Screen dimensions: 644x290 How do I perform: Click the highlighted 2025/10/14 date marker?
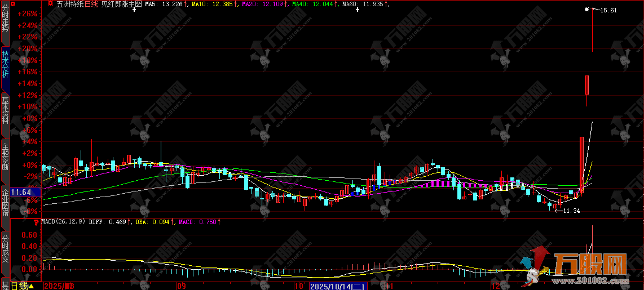(x=338, y=286)
